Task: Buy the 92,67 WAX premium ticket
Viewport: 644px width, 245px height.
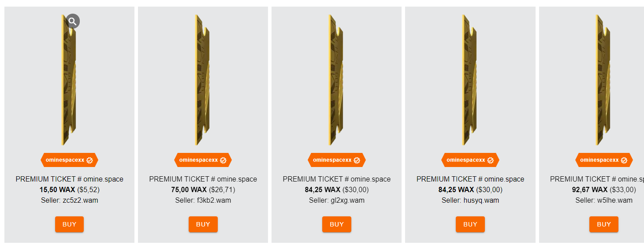Action: pos(604,224)
